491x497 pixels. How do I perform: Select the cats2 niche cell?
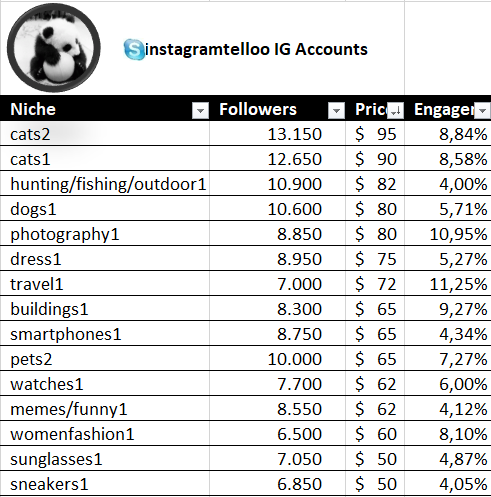tap(105, 134)
